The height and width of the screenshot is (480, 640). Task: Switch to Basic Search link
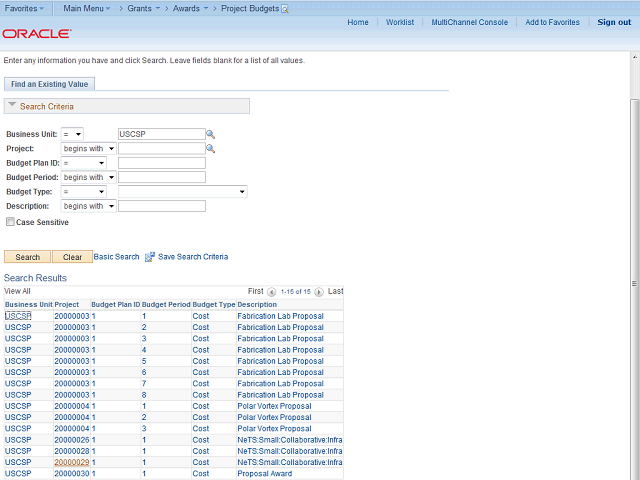(x=116, y=257)
